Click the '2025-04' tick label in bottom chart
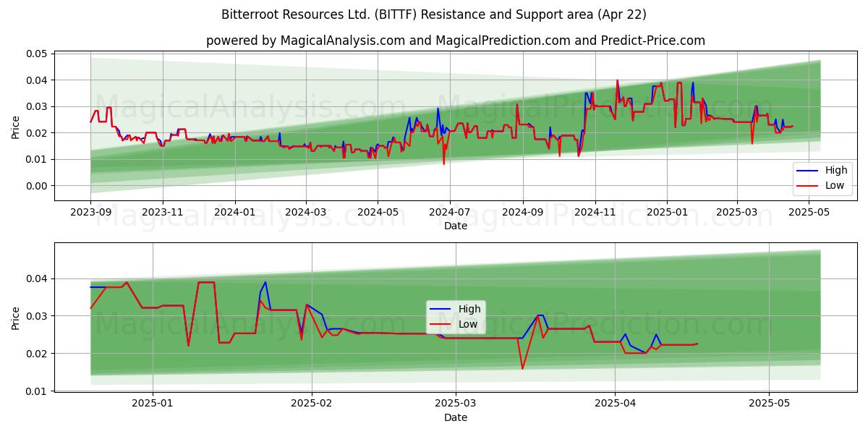 (616, 403)
